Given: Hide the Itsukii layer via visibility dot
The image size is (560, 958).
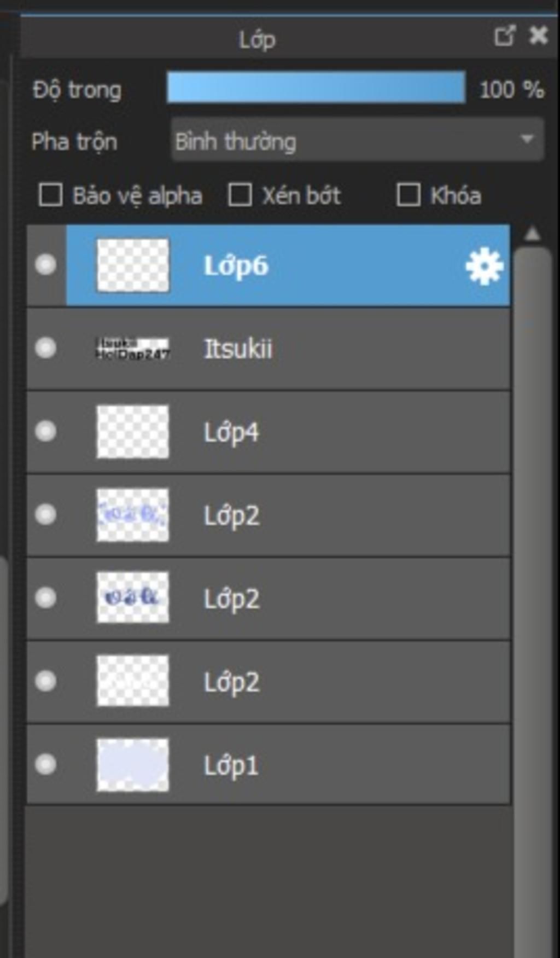Looking at the screenshot, I should 45,348.
